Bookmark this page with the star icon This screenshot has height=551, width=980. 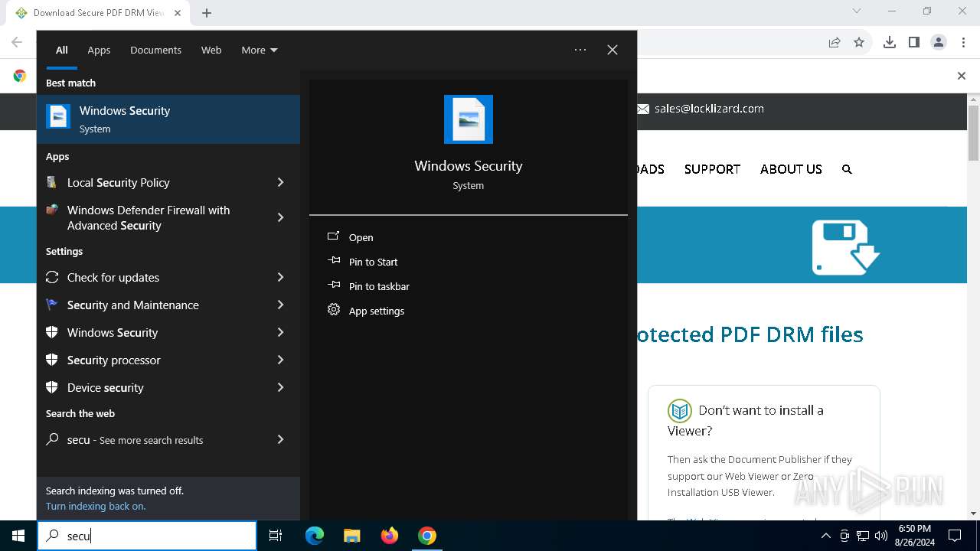(859, 42)
